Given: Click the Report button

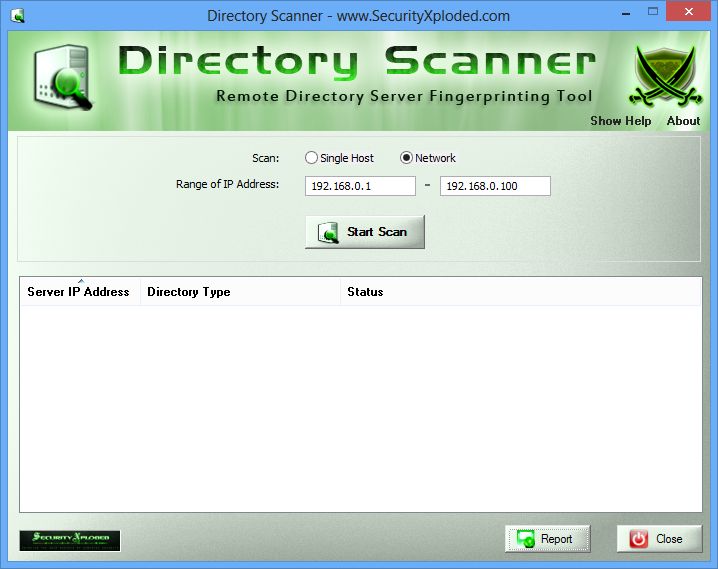Looking at the screenshot, I should point(548,539).
